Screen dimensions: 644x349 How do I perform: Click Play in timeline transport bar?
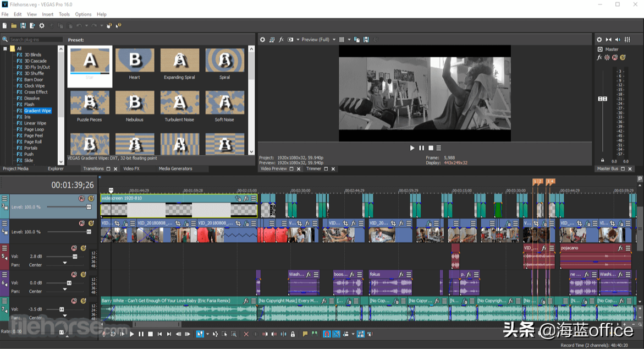click(x=131, y=334)
